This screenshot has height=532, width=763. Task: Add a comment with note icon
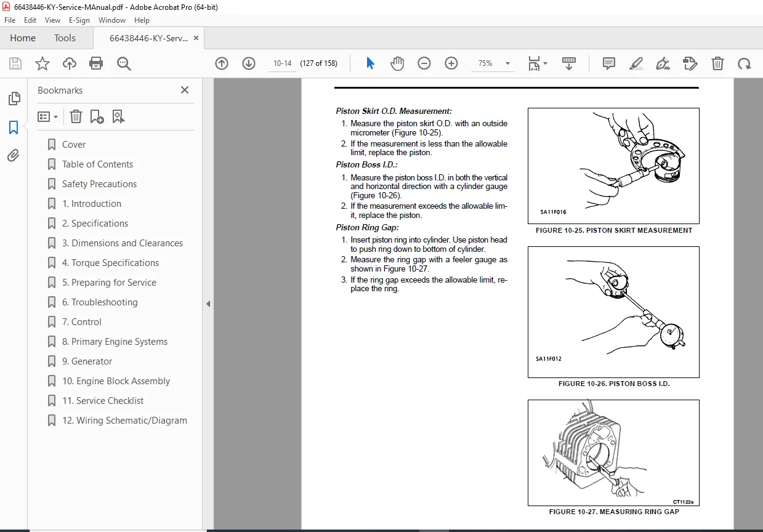(x=609, y=63)
